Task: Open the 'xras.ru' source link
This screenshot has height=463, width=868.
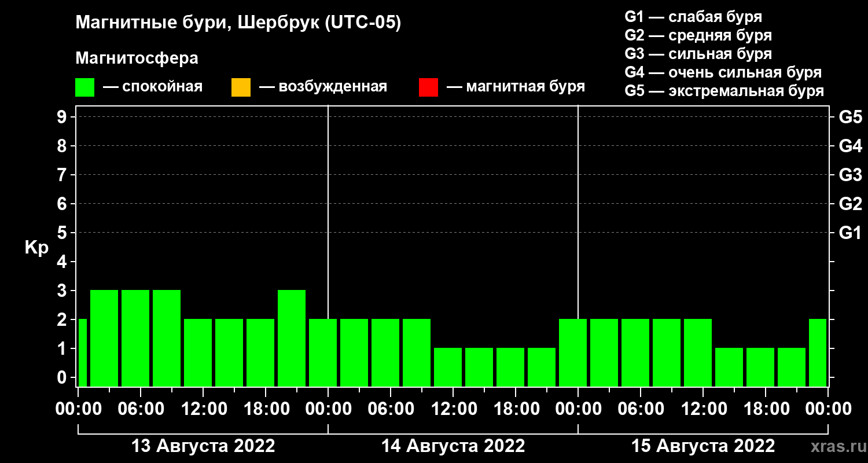Action: pyautogui.click(x=837, y=447)
